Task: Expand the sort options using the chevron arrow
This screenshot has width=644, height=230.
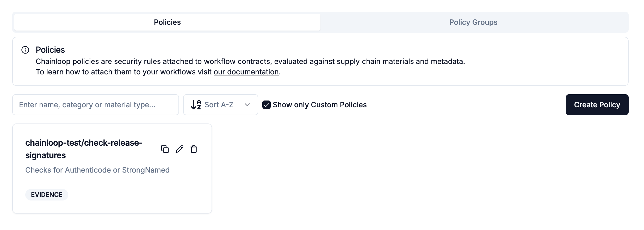Action: [247, 105]
